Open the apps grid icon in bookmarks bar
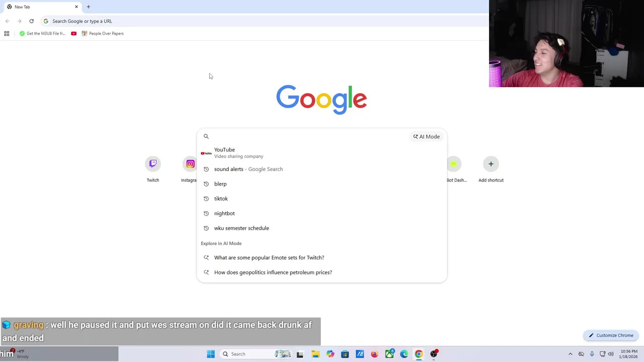Viewport: 644px width, 362px height. [x=7, y=33]
